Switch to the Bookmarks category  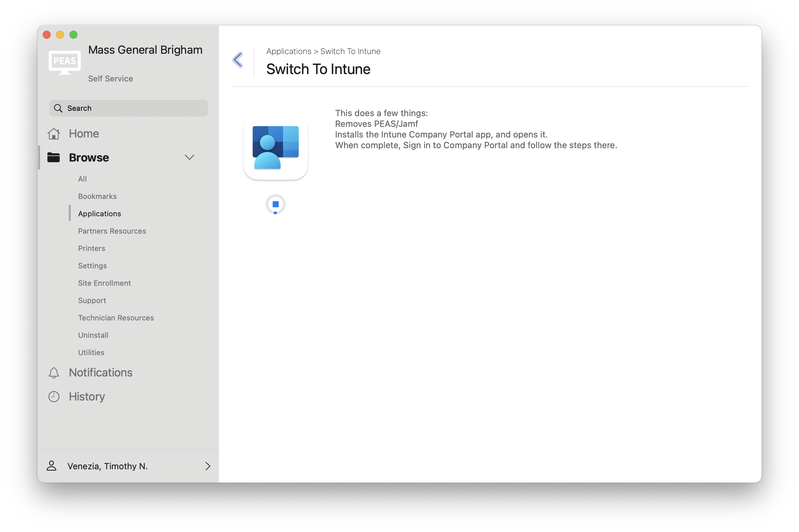[97, 196]
